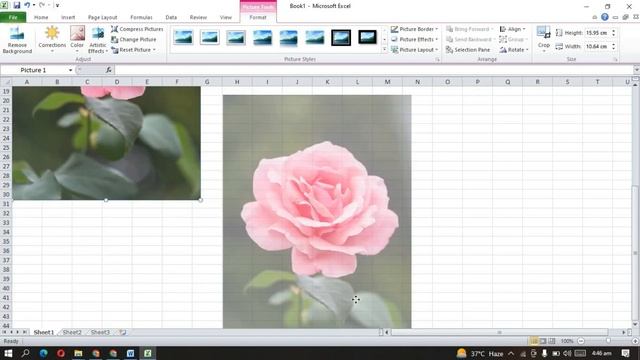Screen dimensions: 640x360
Task: Select the green leaves picture
Action: (106, 143)
